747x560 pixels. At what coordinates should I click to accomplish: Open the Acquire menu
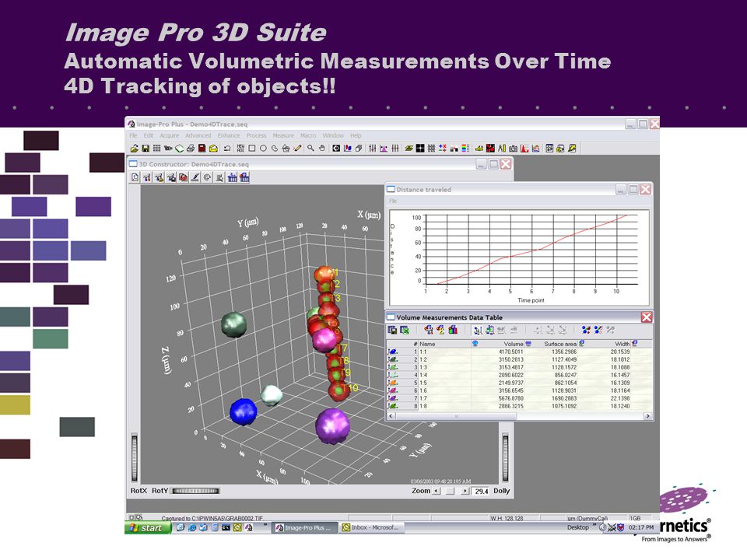click(x=169, y=135)
